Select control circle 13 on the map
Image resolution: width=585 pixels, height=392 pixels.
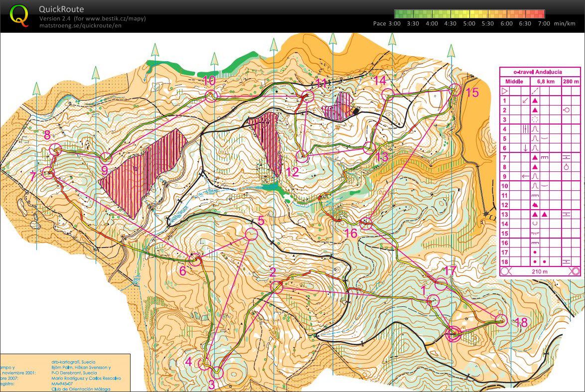(x=369, y=148)
